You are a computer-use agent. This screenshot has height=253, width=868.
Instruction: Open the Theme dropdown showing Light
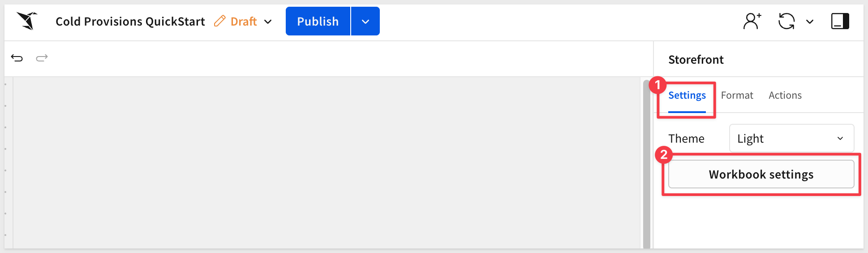[791, 139]
